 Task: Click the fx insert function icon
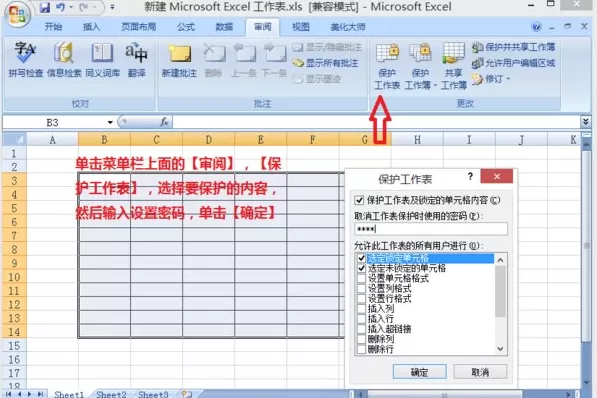point(164,122)
